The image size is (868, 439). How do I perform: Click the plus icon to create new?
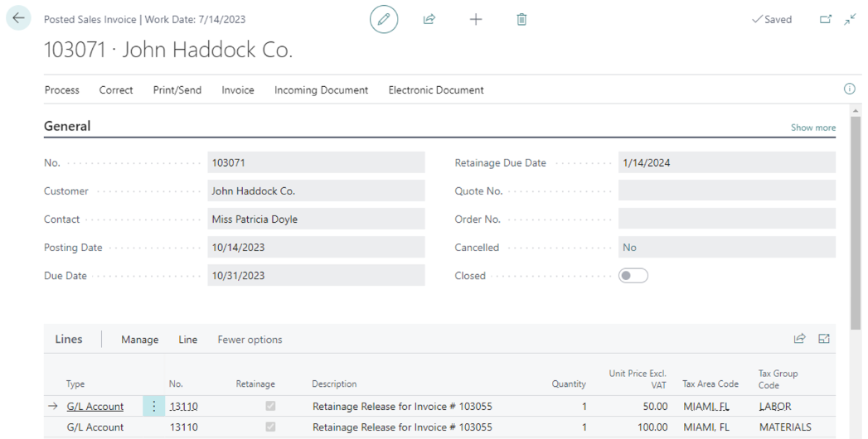pyautogui.click(x=476, y=20)
